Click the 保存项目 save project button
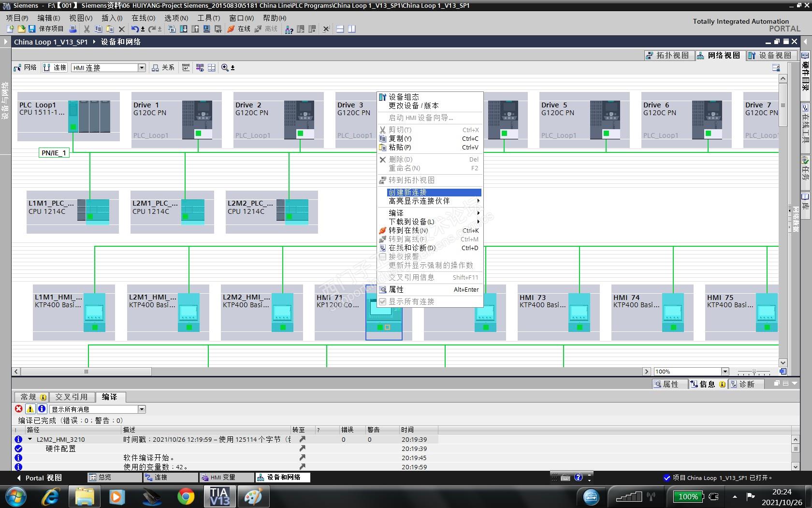Screen dimensions: 812x508 coord(46,29)
